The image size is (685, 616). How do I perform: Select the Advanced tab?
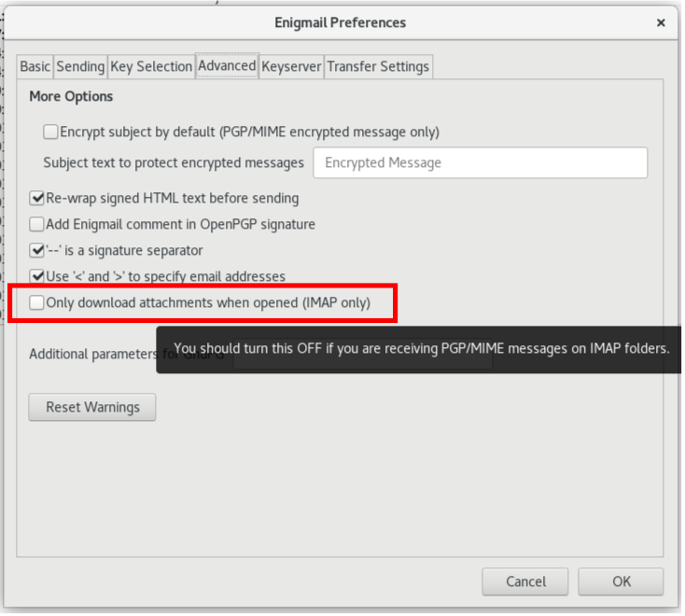coord(227,65)
